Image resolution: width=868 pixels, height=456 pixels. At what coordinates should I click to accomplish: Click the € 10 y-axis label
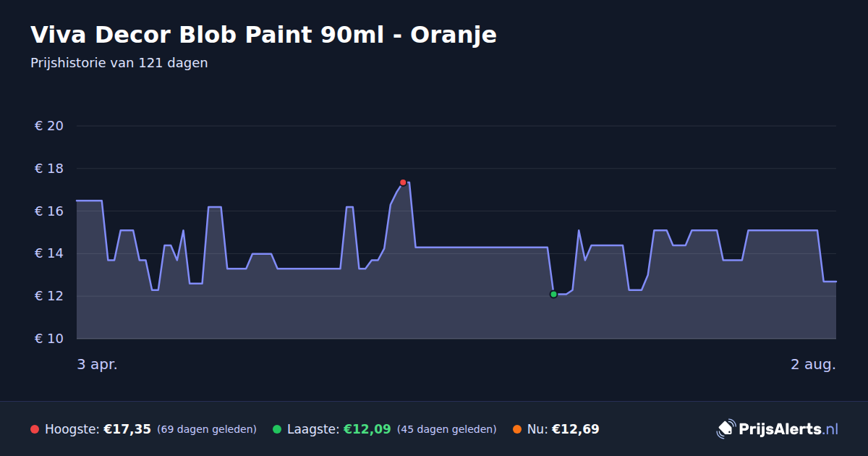coord(49,339)
